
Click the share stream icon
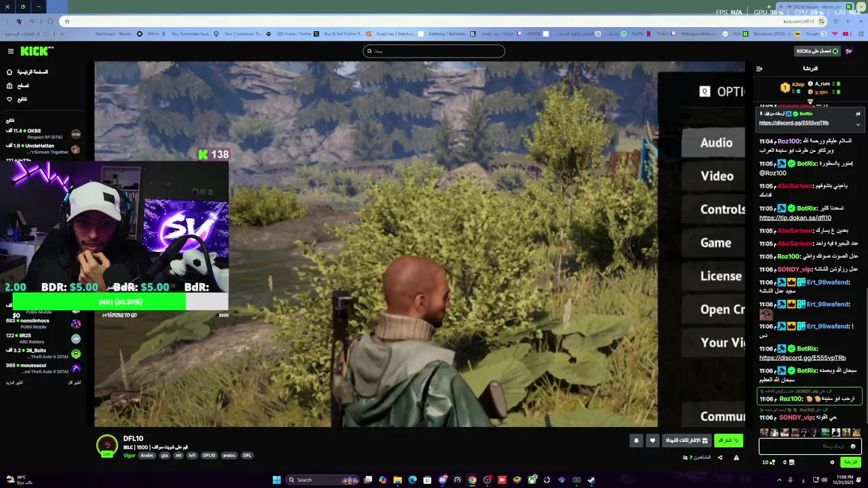720,457
